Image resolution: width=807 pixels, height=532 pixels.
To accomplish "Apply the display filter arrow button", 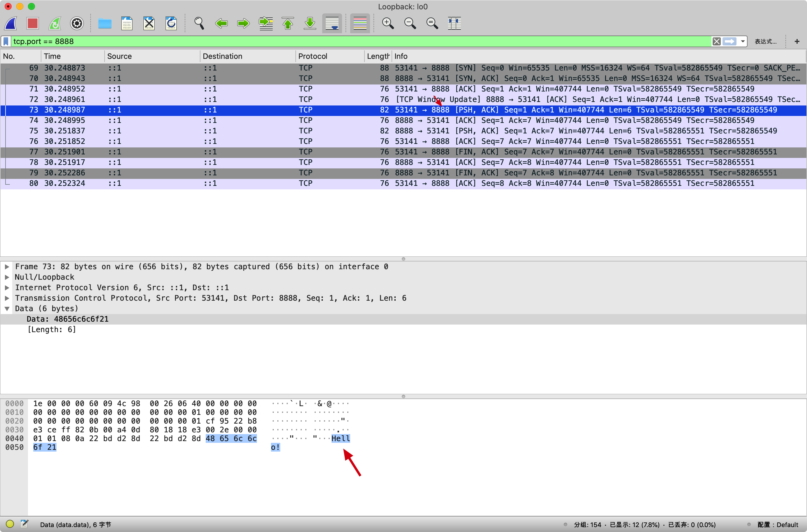I will pos(730,41).
